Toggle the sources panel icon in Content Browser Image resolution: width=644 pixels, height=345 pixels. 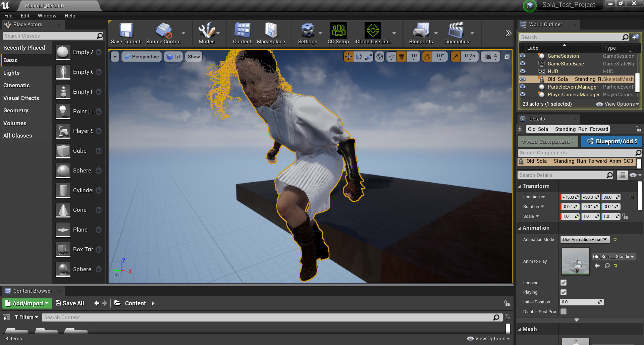7,317
